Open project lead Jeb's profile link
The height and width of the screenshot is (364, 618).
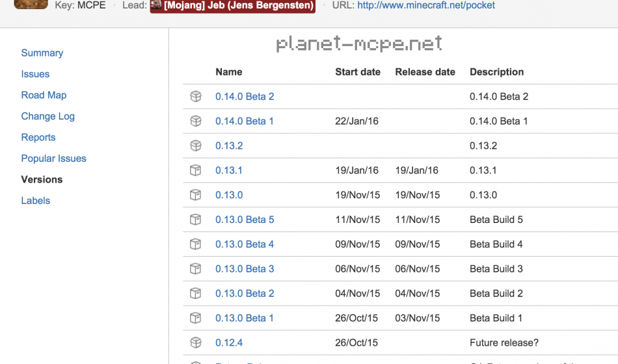238,5
